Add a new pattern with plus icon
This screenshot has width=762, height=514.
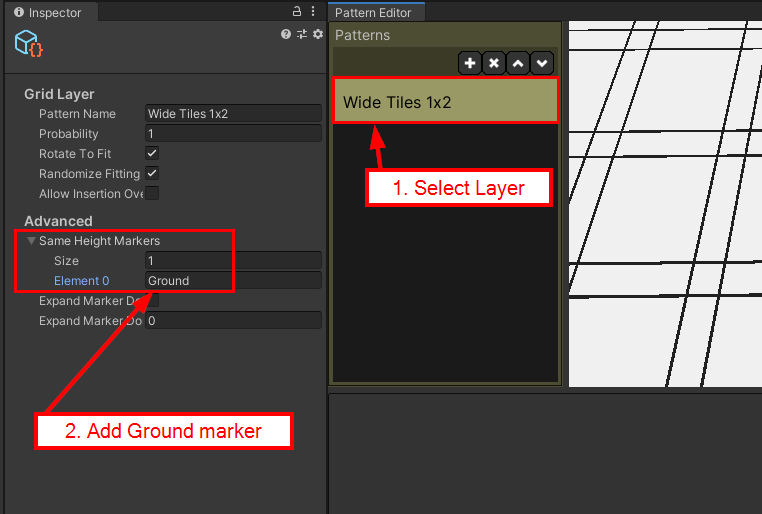click(469, 63)
